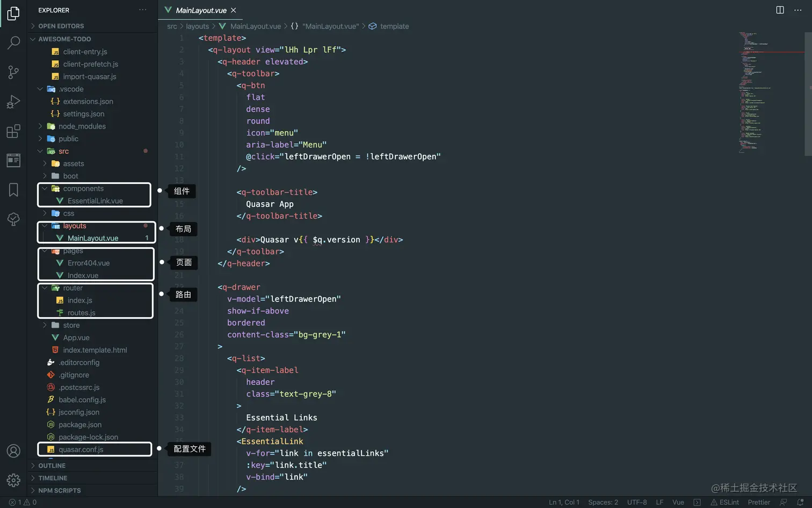The image size is (812, 508).
Task: Collapse the .vscode folder
Action: (92, 89)
